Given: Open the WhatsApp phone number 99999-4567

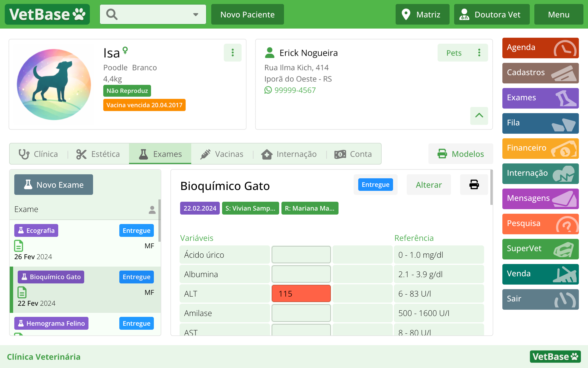Looking at the screenshot, I should point(295,90).
